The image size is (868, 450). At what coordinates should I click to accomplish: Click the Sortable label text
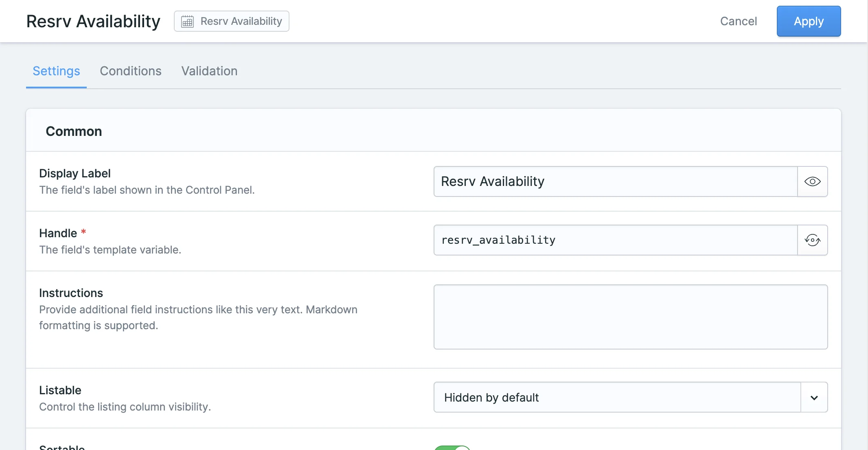(x=62, y=447)
